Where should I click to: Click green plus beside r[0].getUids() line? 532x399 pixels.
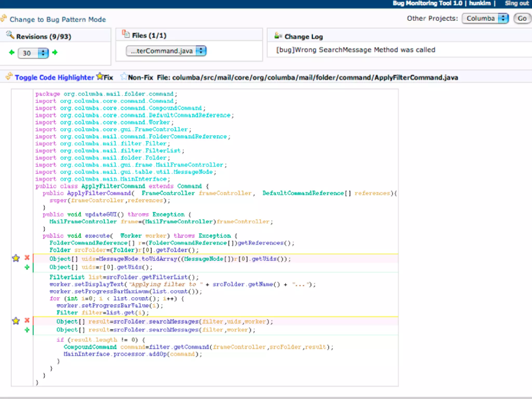pyautogui.click(x=27, y=267)
